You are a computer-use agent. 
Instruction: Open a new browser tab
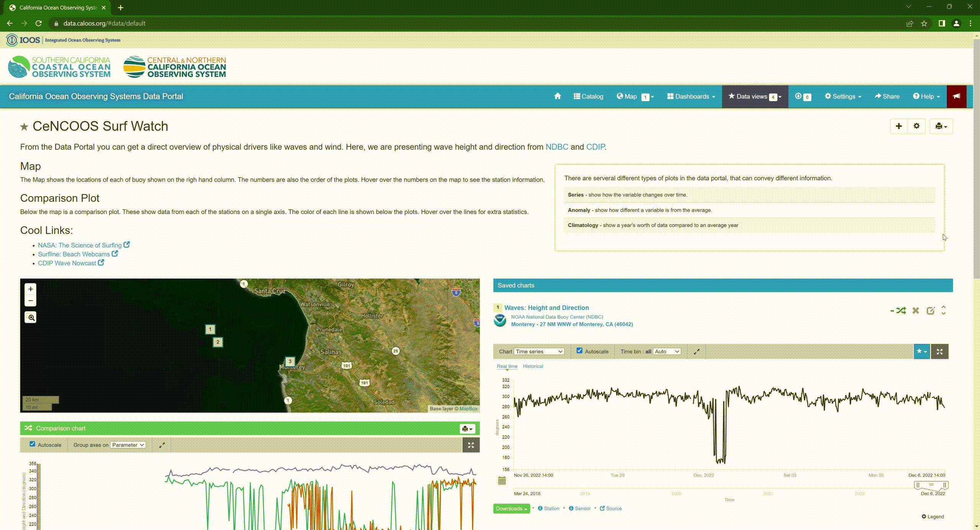coord(121,7)
